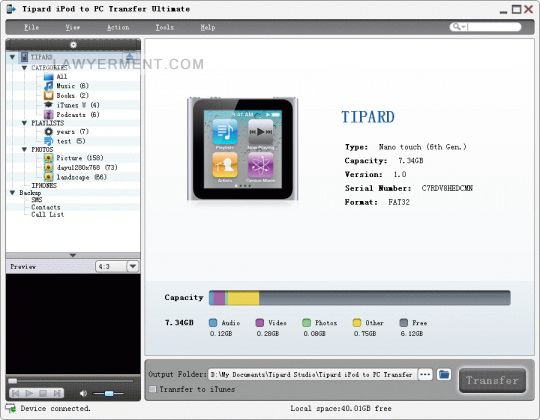Collapse the TIPARD device node

pos(12,57)
